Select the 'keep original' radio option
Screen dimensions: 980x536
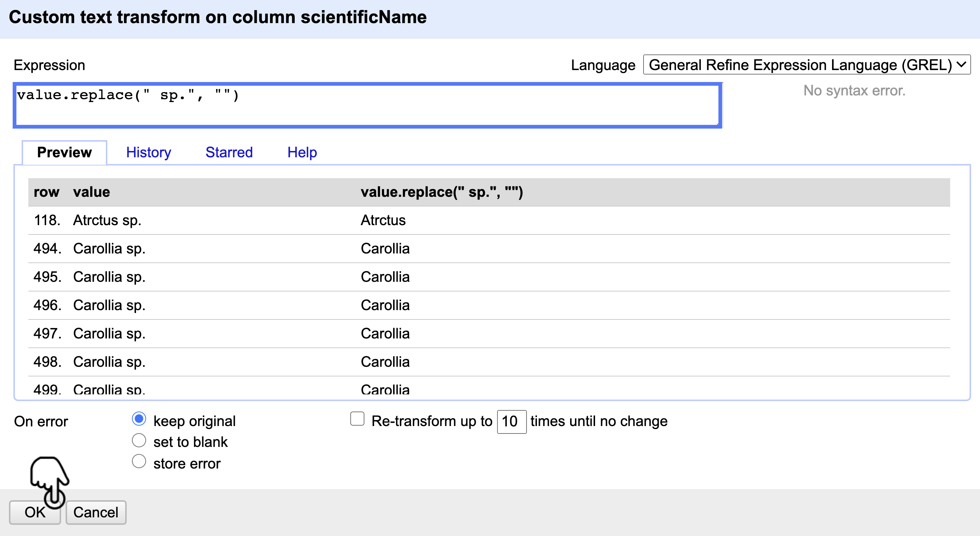click(x=139, y=419)
